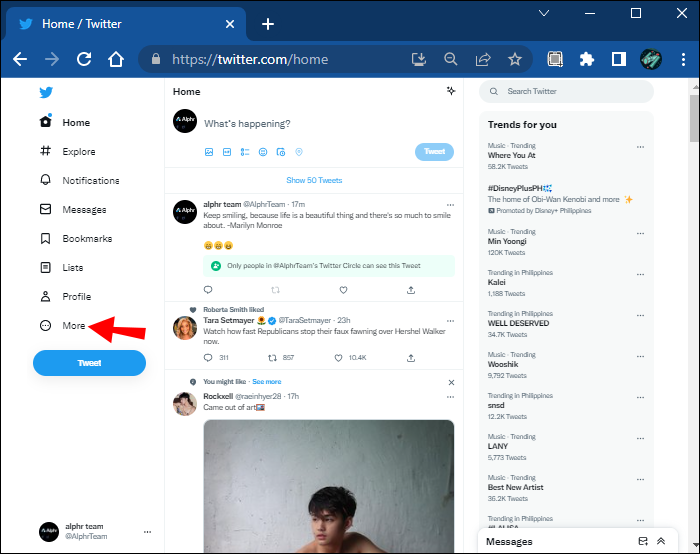The image size is (700, 554).
Task: Open Chrome profile avatar
Action: tap(651, 59)
